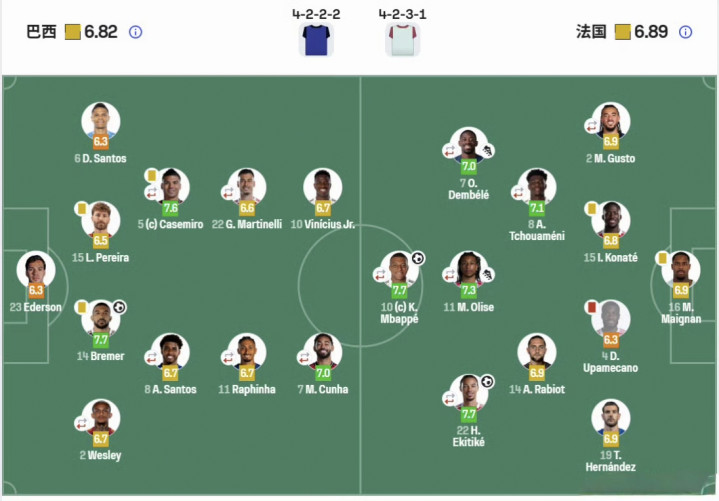Screen dimensions: 719x501
Task: Click the yellow rating square for Brazil
Action: pos(73,32)
